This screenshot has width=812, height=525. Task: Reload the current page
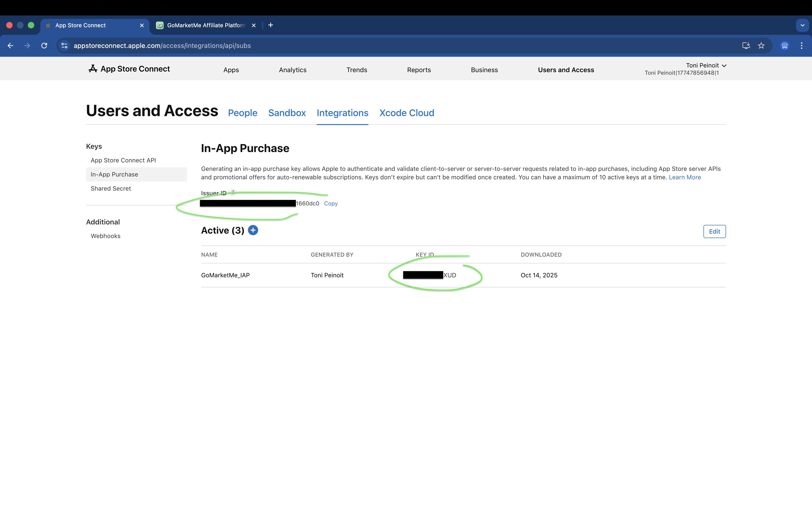(x=44, y=45)
